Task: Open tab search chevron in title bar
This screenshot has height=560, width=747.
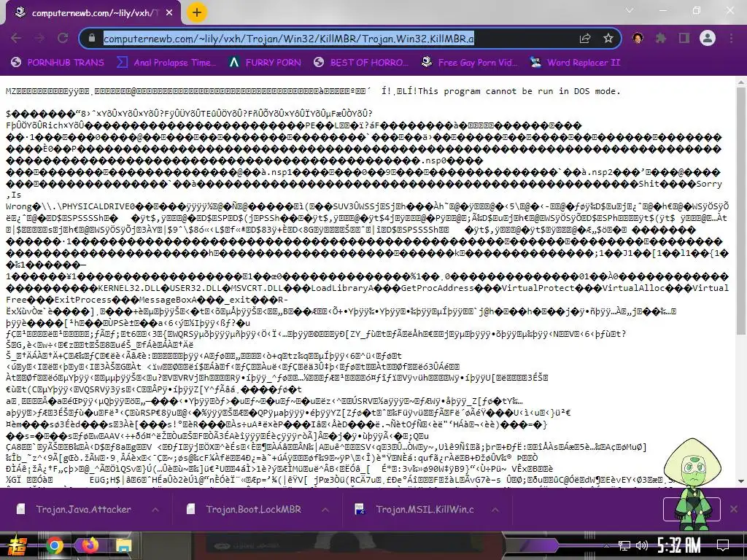Action: pos(630,10)
